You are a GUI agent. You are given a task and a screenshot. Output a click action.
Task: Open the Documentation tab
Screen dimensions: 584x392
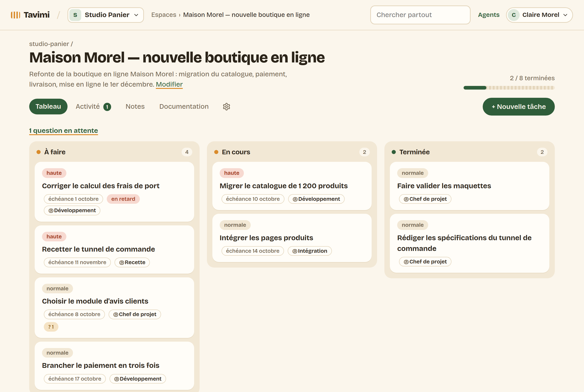pos(184,106)
